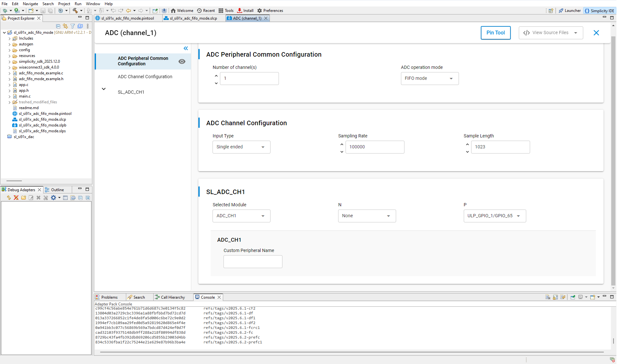Click the View Source Files button

tap(550, 33)
